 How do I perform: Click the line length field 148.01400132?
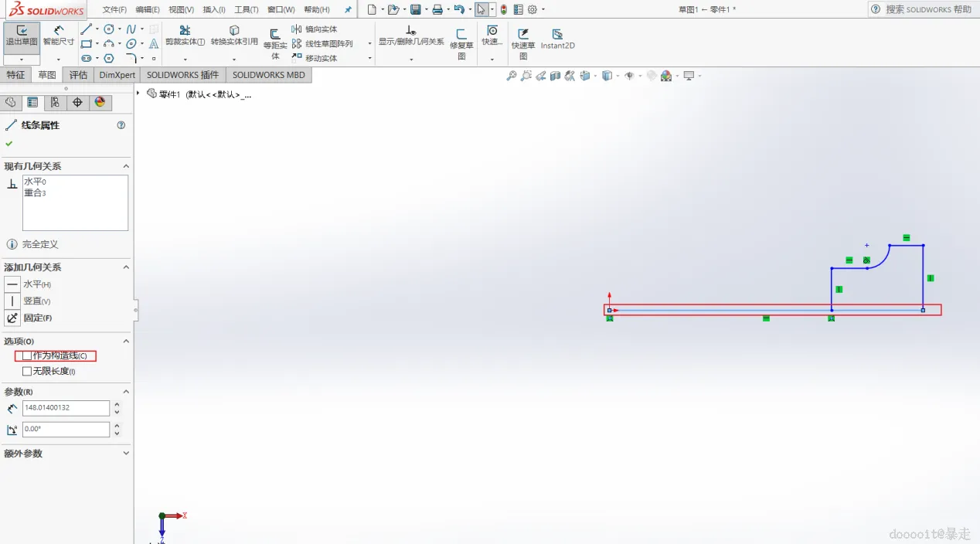(x=66, y=408)
